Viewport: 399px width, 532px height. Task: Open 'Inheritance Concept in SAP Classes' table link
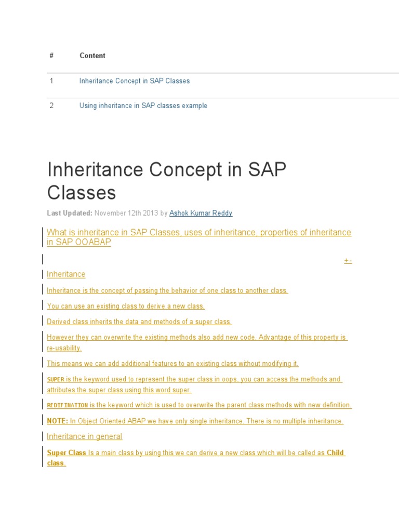134,81
